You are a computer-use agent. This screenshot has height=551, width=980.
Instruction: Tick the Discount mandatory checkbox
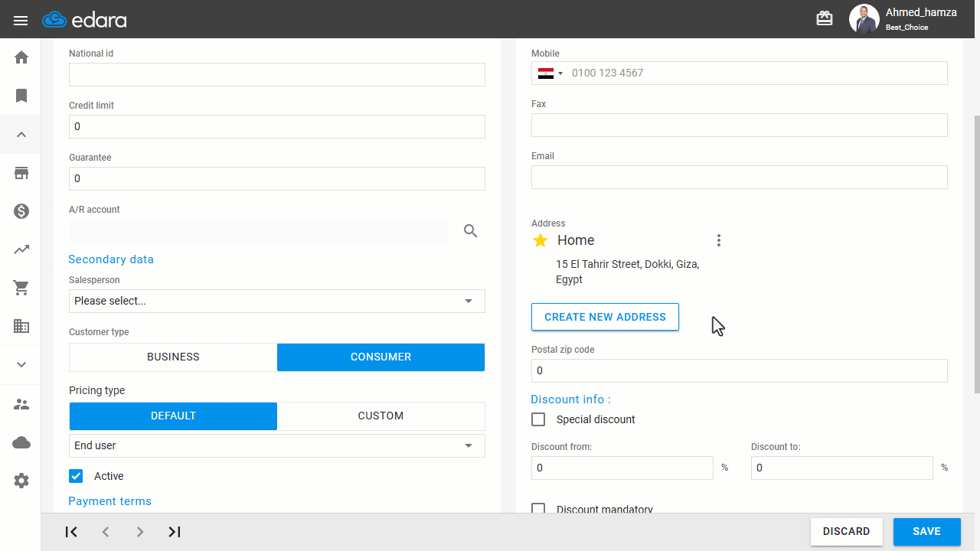[x=538, y=509]
